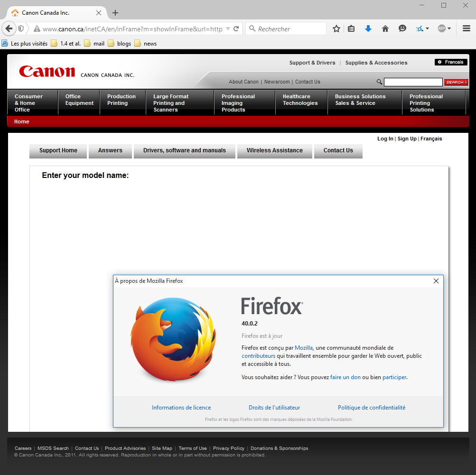Select the Canon Canada Inc. tab
476x475 pixels.
click(x=56, y=13)
